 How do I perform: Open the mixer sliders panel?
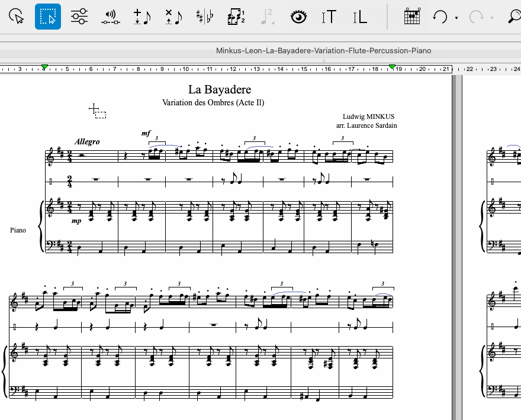pyautogui.click(x=79, y=17)
